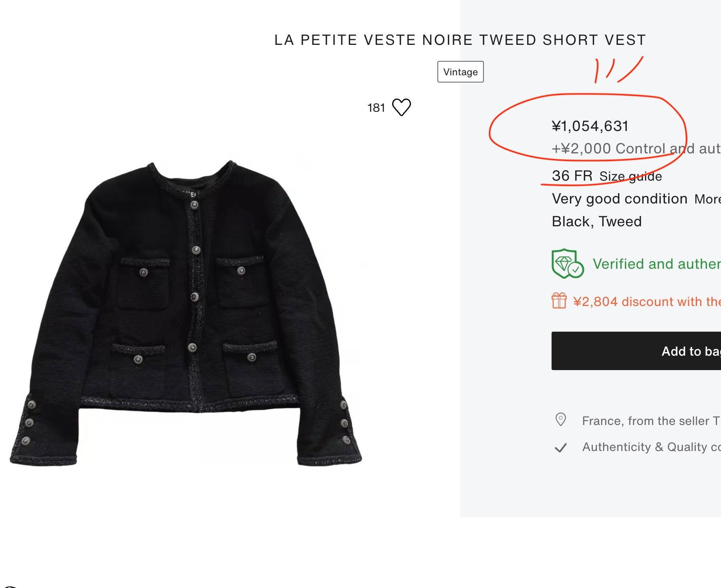Click the Verified and authenticated text
This screenshot has height=588, width=721.
click(656, 264)
